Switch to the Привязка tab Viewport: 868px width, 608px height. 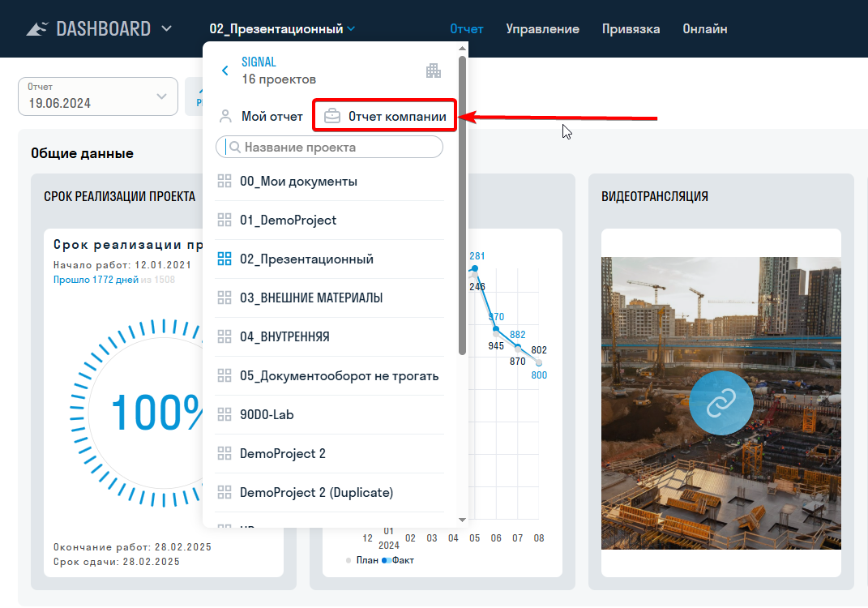(631, 29)
